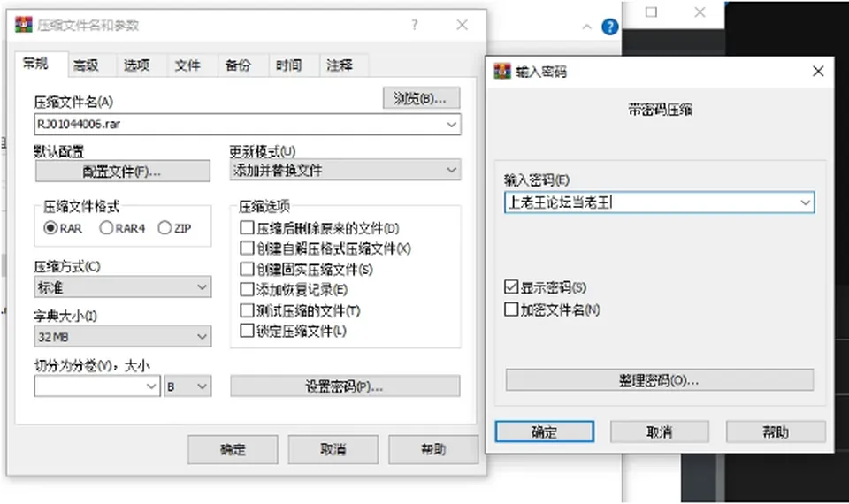The image size is (849, 504).
Task: Select the ZIP format radio button
Action: click(164, 228)
